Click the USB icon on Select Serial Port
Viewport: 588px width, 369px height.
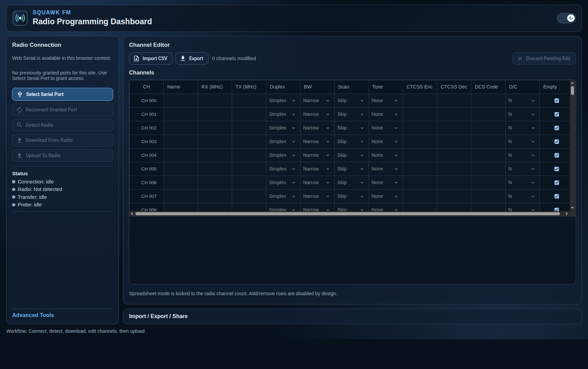point(20,94)
